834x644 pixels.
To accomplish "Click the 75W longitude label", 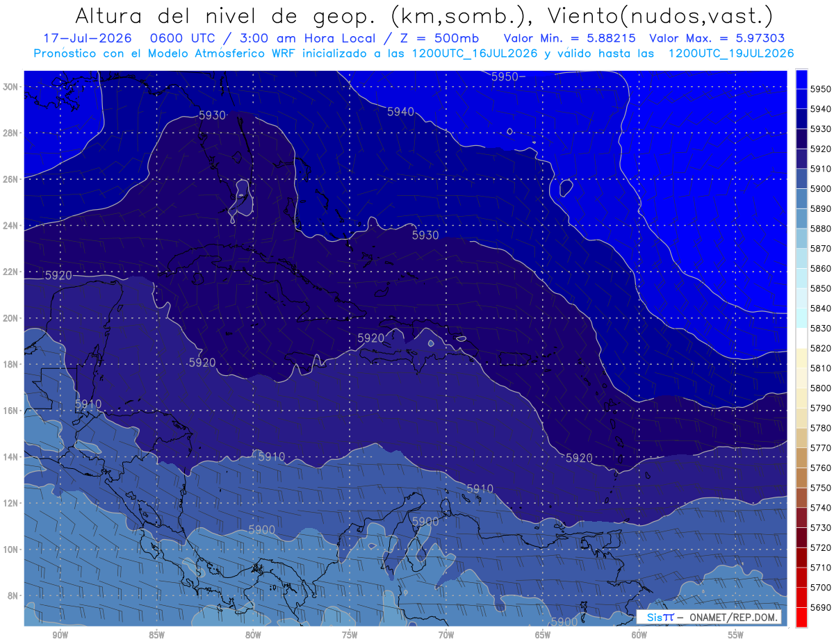I will pos(350,636).
